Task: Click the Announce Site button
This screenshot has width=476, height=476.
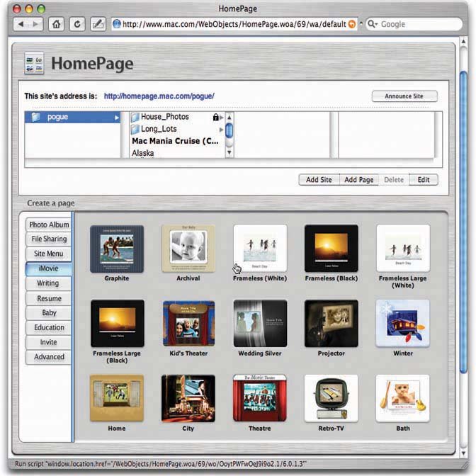Action: [404, 96]
